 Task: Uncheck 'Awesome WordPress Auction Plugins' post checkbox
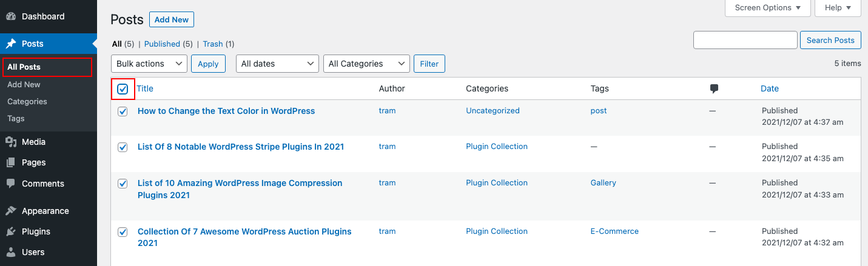click(123, 232)
